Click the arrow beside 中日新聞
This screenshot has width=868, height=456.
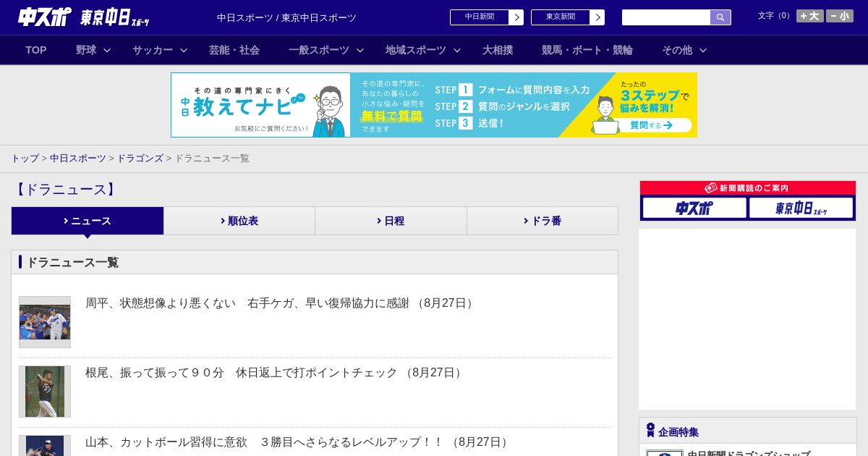[x=516, y=17]
